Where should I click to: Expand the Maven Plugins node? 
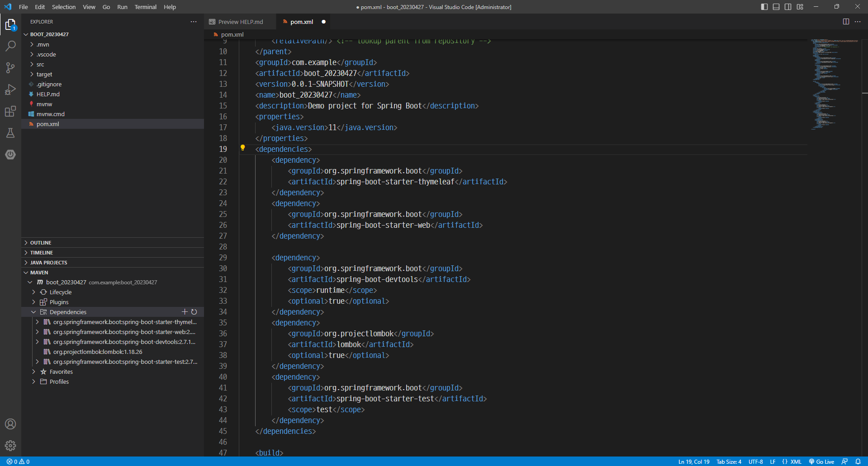(112, 302)
